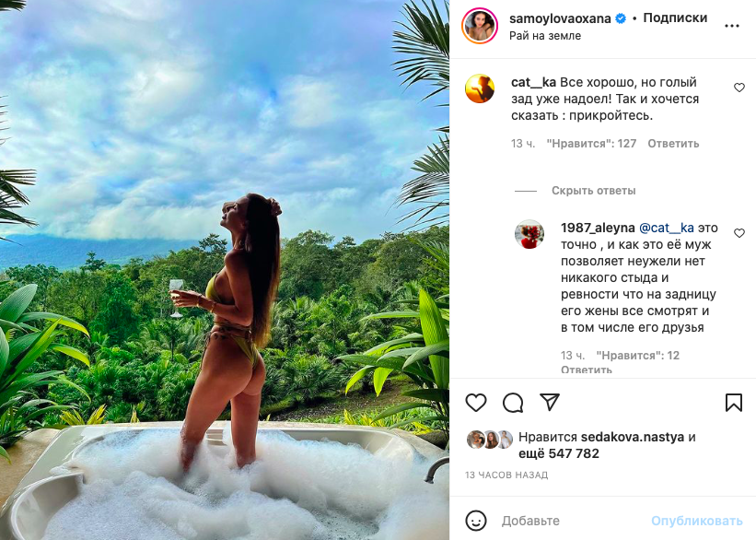Like cat__ka's comment with the heart
Viewport: 756px width, 540px height.
pyautogui.click(x=739, y=88)
